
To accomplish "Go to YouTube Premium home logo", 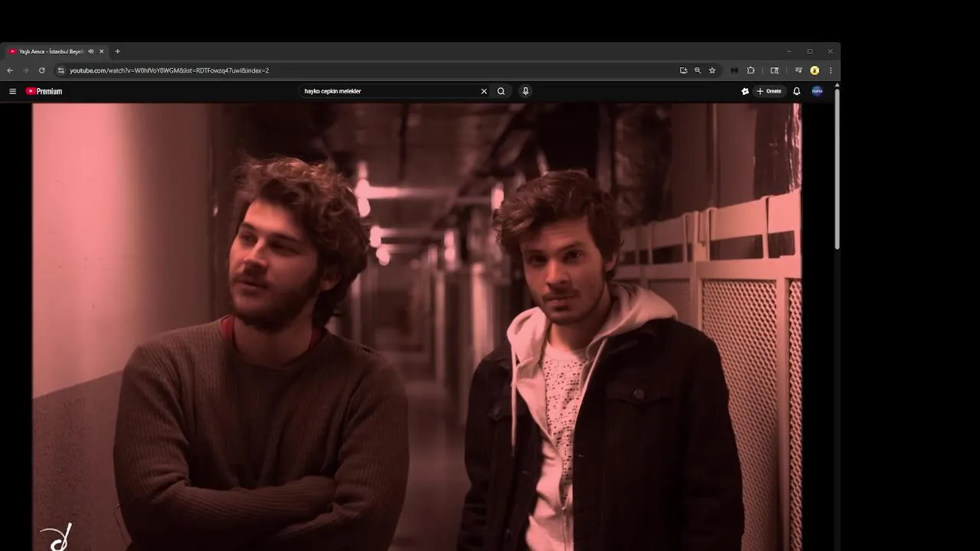I will point(44,91).
